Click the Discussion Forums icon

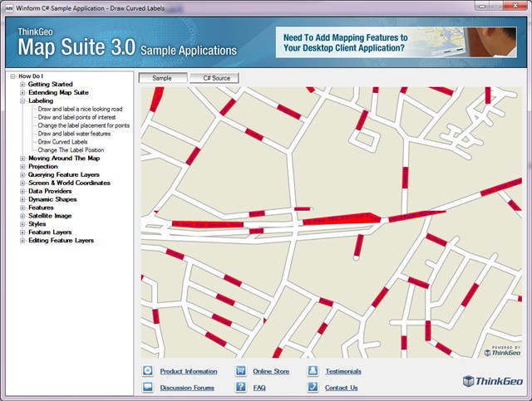(147, 387)
